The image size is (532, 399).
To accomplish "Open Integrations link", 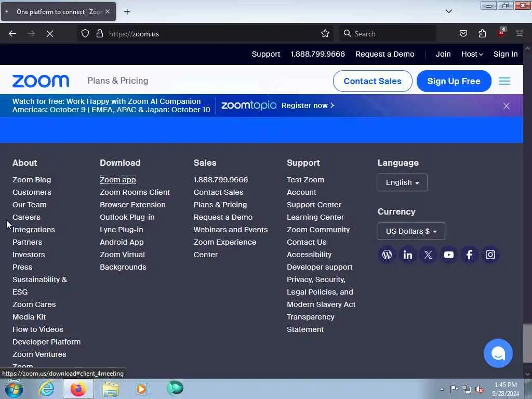I will coord(34,230).
